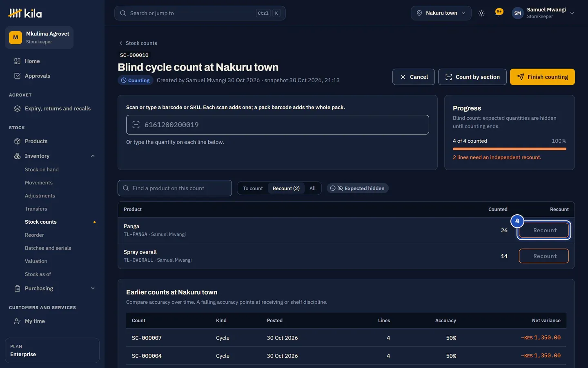The height and width of the screenshot is (368, 588).
Task: Click the Mkulima Agrovet M badge
Action: tap(16, 38)
